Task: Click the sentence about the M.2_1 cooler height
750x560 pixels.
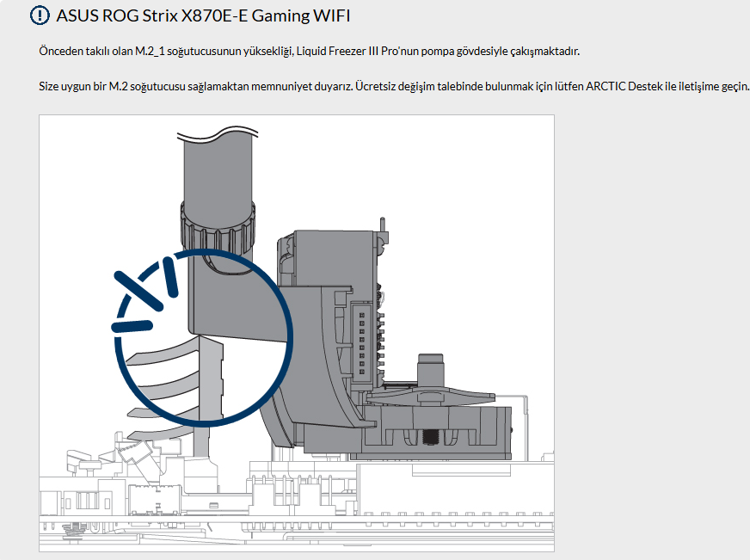Action: 309,51
